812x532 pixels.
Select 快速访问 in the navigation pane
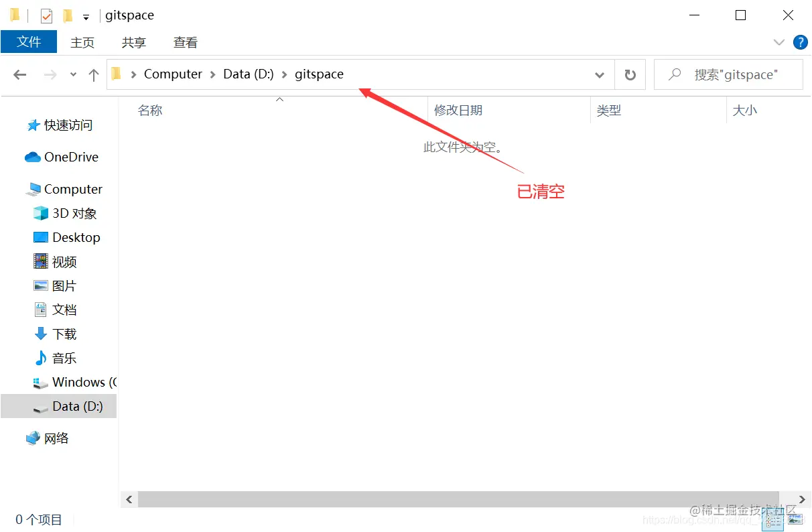tap(59, 125)
